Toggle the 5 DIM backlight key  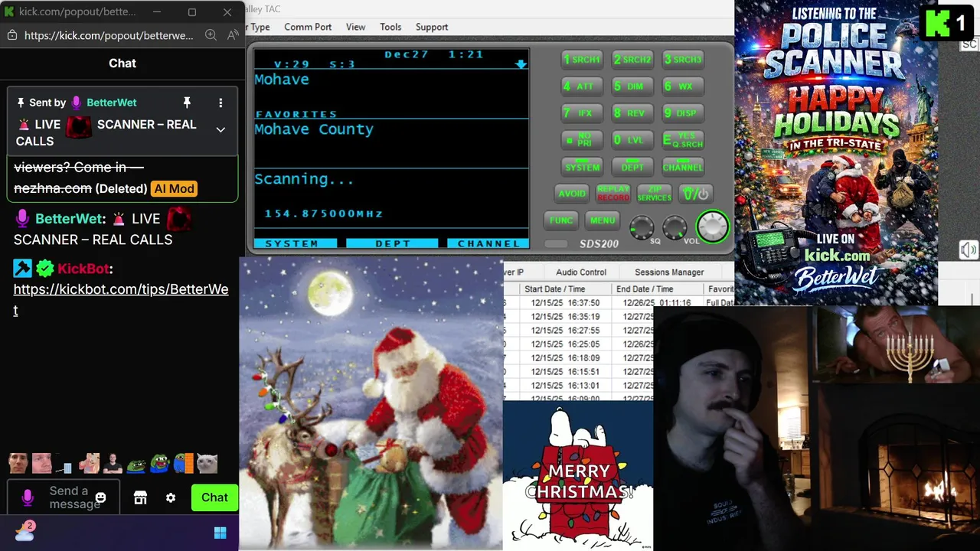(x=632, y=86)
